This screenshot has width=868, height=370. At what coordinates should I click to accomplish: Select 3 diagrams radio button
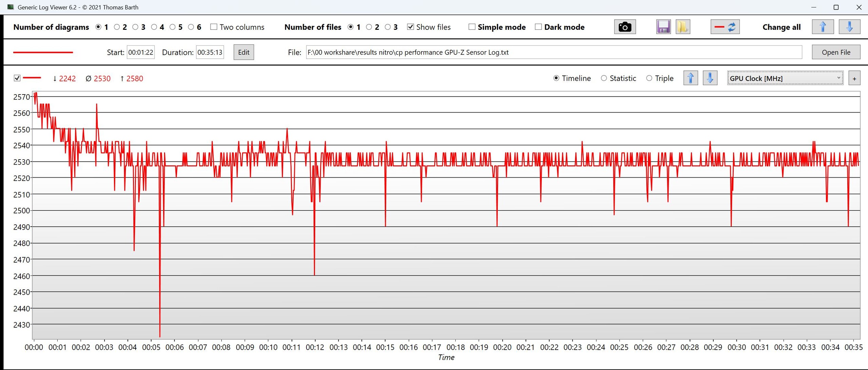click(x=135, y=27)
